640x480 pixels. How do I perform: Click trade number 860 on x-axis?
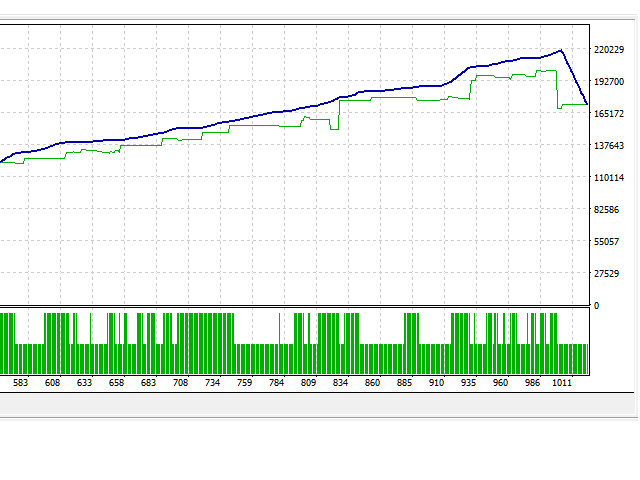point(372,383)
